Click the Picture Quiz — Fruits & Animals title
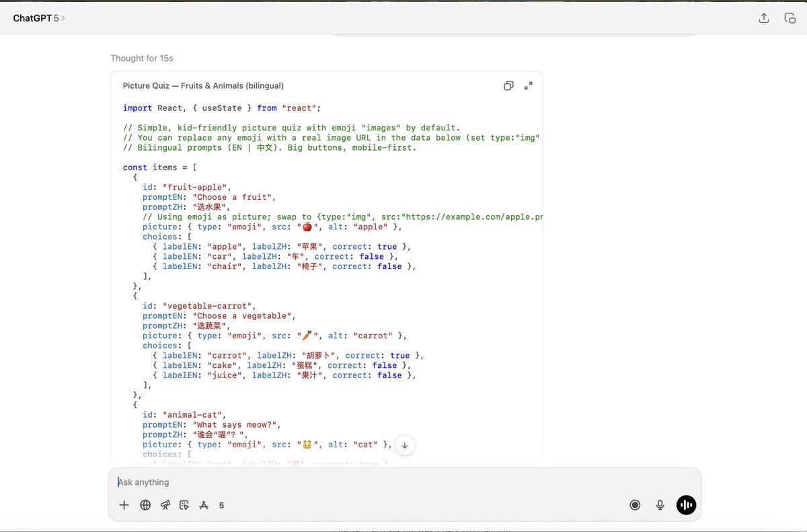Screen dimensions: 807x532 (203, 85)
